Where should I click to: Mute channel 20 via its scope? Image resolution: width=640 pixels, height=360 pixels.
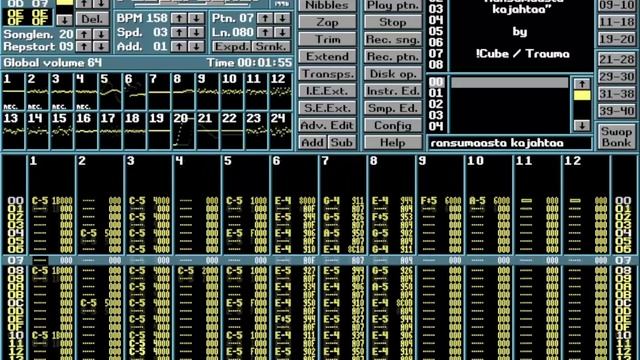pos(183,131)
